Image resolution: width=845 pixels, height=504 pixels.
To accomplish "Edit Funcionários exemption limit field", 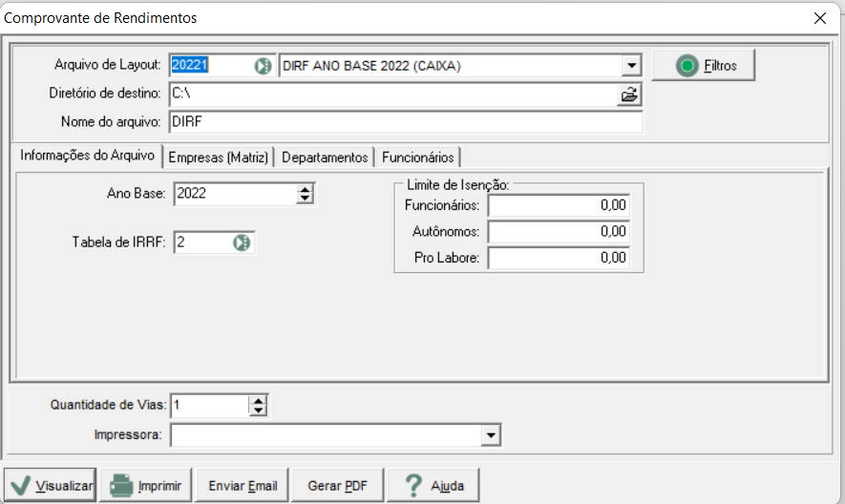I will pos(559,205).
